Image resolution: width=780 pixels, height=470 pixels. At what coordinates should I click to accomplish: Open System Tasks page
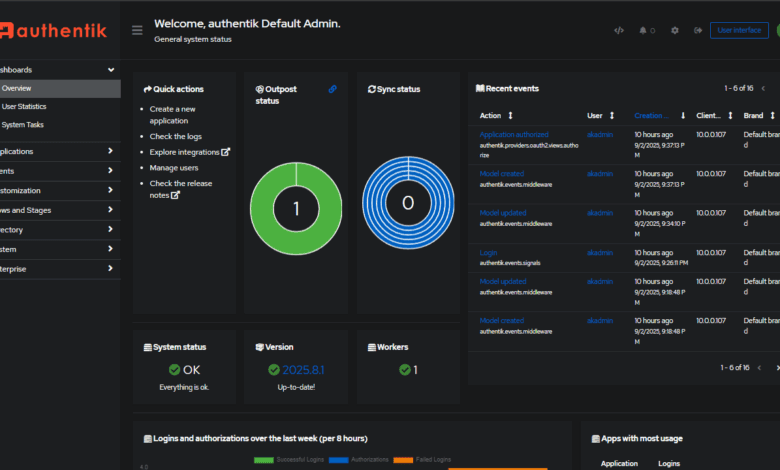click(x=22, y=125)
